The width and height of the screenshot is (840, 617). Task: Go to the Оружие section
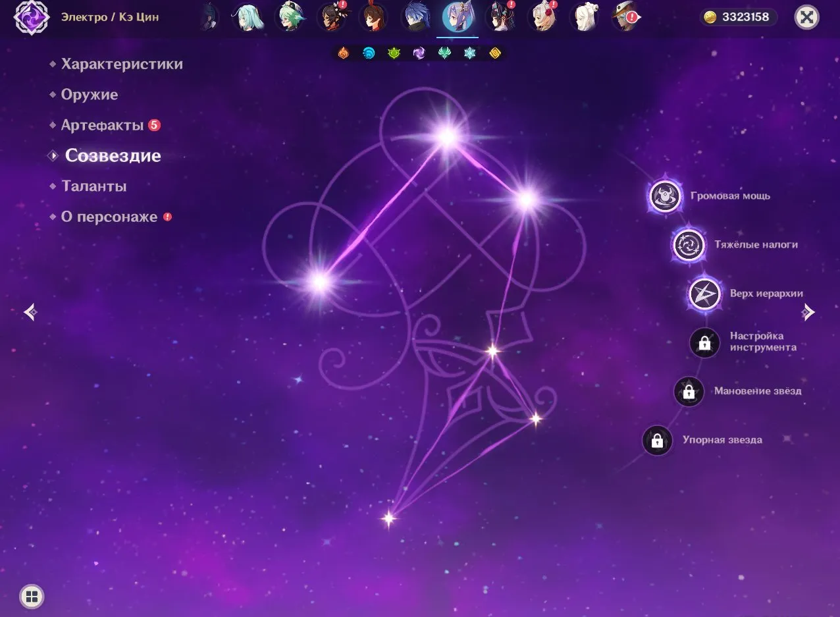point(89,95)
